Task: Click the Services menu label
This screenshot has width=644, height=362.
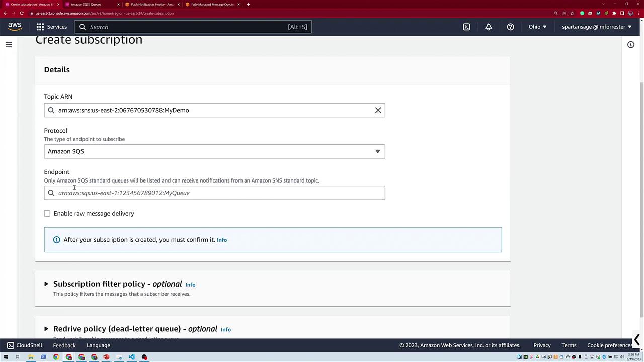Action: [57, 27]
